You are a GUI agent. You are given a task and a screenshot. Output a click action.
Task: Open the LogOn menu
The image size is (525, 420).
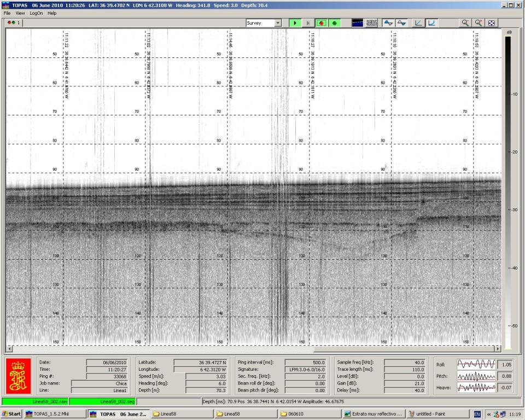tap(36, 13)
